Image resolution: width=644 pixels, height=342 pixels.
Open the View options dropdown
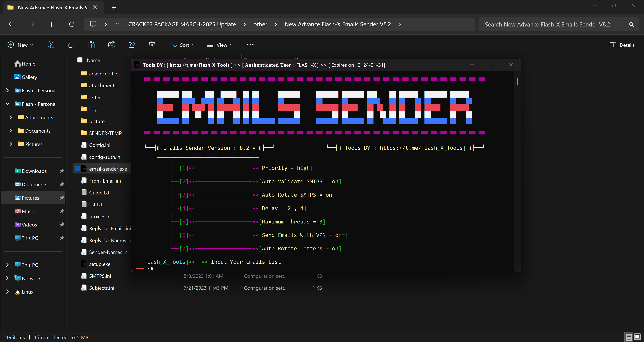click(x=220, y=45)
